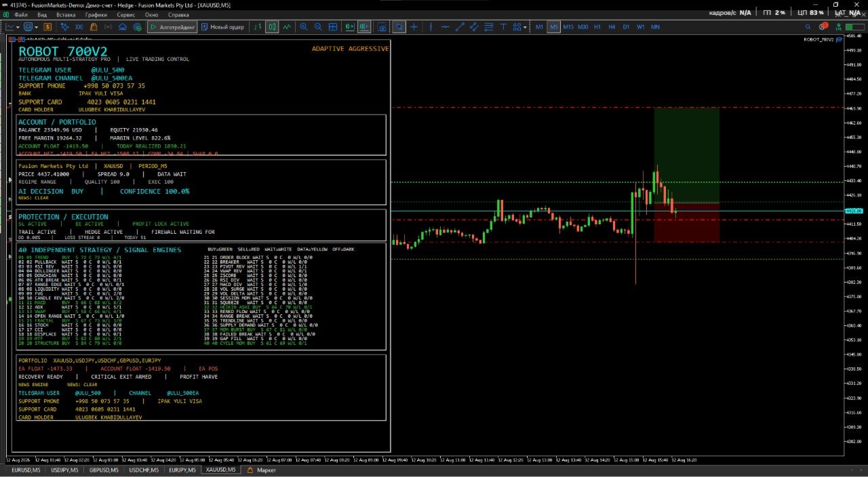Viewport: 868px width, 477px height.
Task: Switch chart to bar chart style
Action: click(x=258, y=27)
